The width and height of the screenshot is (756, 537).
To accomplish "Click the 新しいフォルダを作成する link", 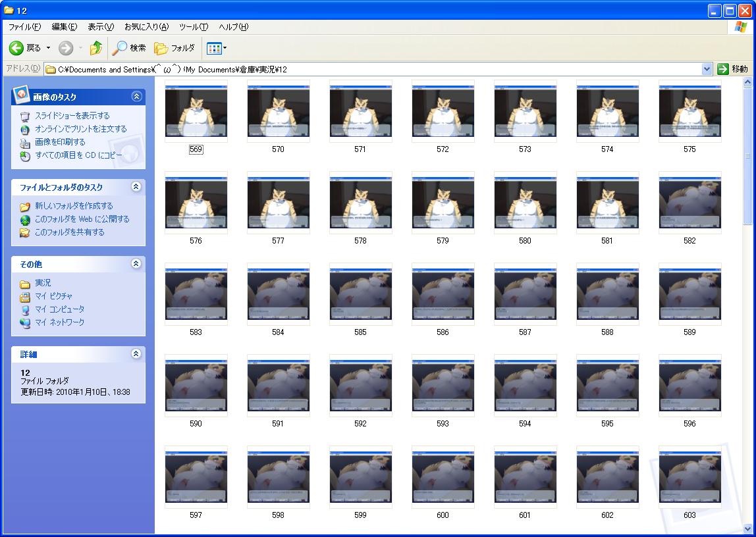I will tap(74, 206).
